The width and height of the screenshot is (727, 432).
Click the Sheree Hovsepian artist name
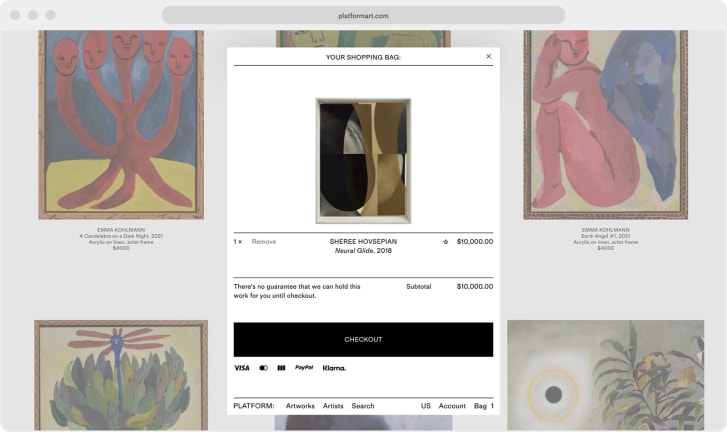[x=363, y=241]
